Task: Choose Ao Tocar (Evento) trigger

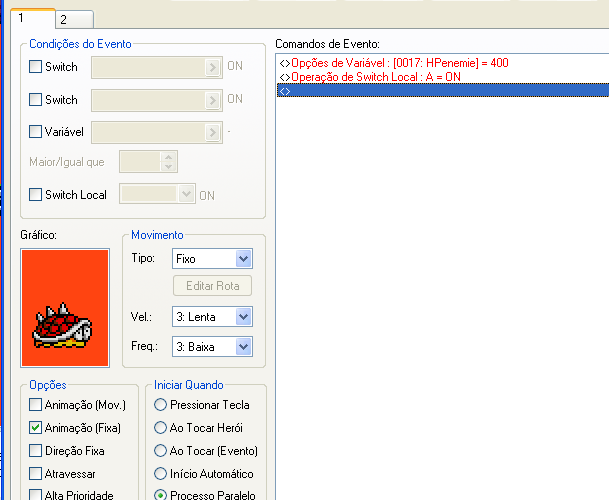Action: tap(160, 451)
